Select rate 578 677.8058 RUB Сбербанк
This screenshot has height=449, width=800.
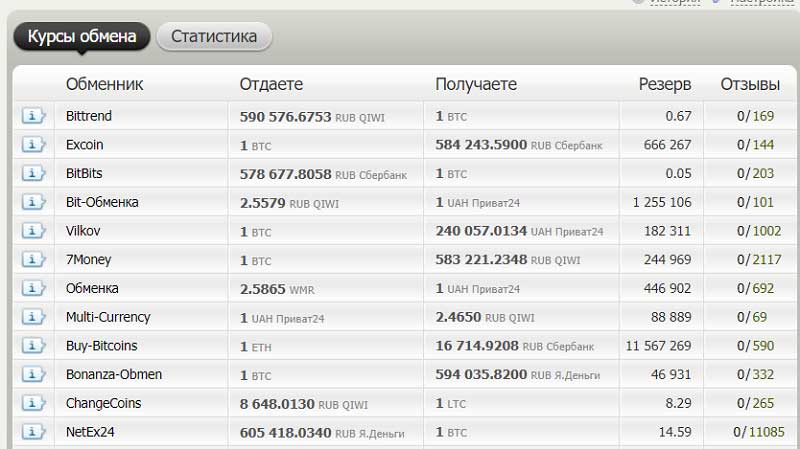(323, 174)
